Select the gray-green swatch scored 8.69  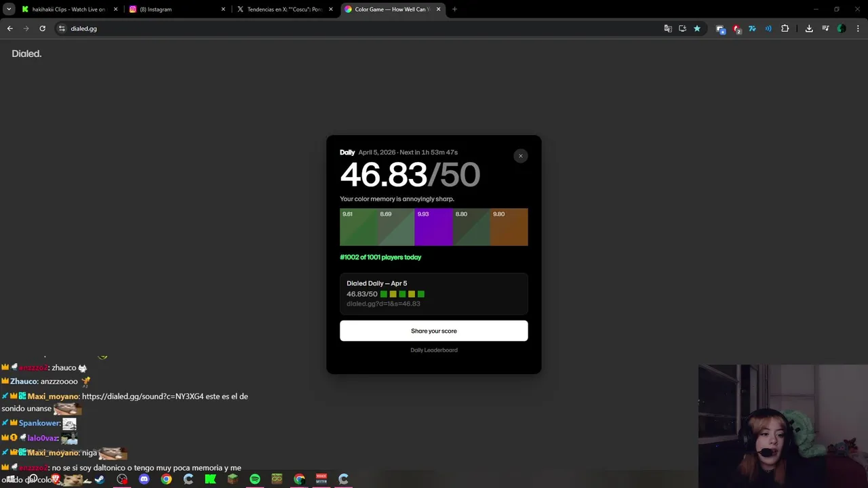[x=396, y=227]
